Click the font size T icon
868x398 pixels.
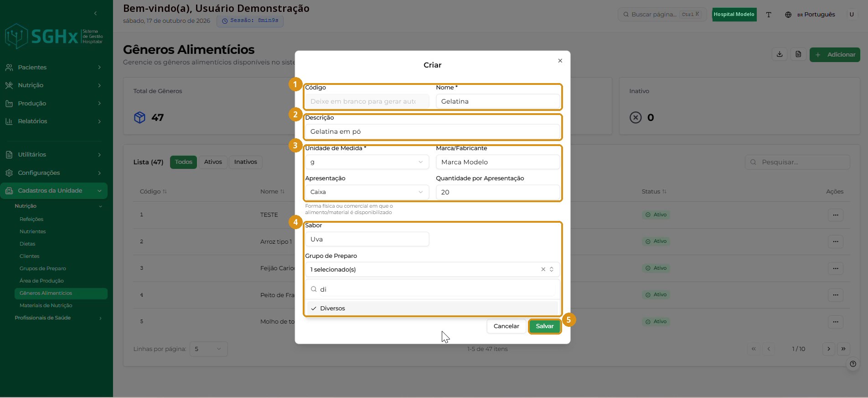[x=769, y=15]
